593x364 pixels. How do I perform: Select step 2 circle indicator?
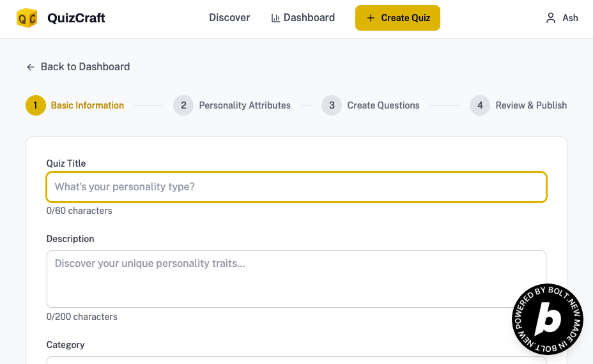pos(183,105)
